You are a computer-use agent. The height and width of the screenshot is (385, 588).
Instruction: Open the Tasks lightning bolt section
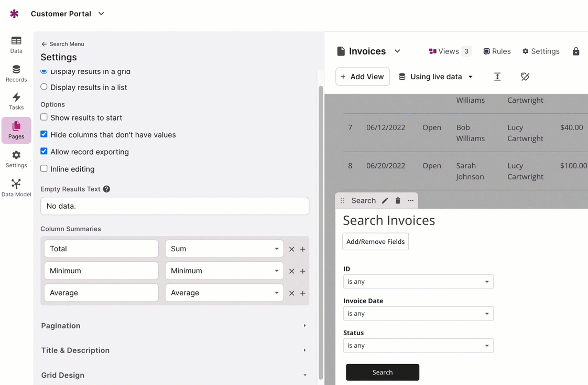click(x=16, y=101)
